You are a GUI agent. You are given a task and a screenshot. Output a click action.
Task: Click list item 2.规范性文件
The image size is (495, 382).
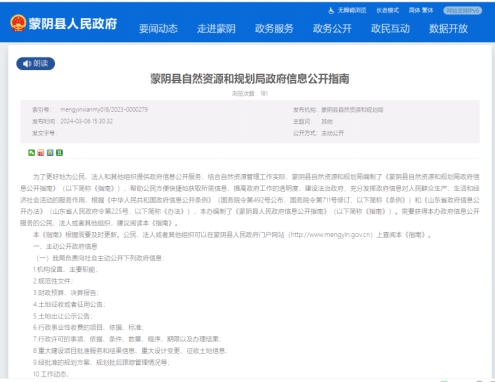pyautogui.click(x=53, y=281)
